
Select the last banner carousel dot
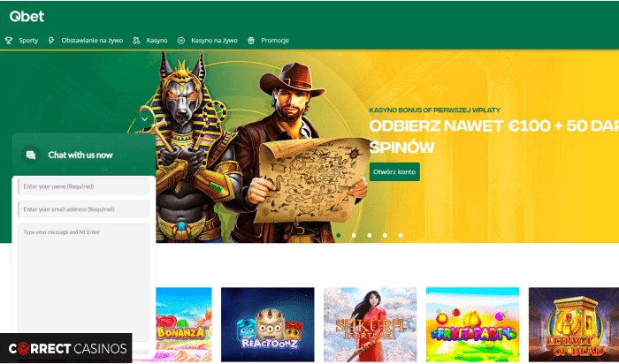point(401,235)
